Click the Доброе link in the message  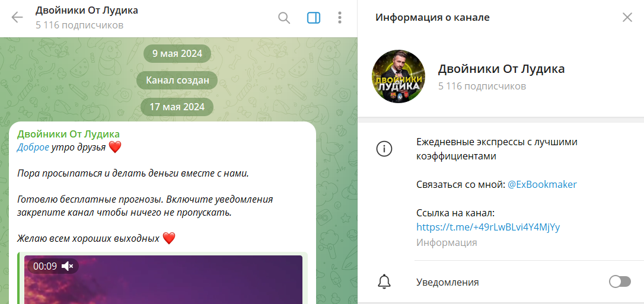tap(33, 148)
